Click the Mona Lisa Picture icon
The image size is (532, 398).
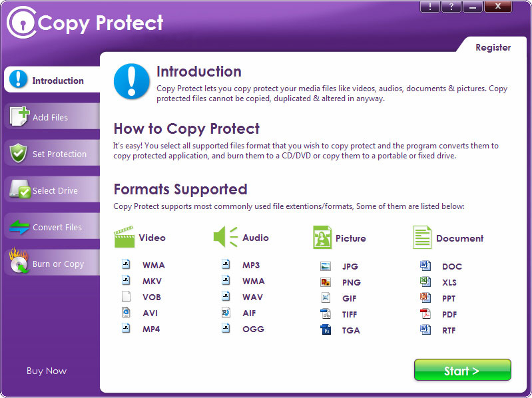[322, 238]
